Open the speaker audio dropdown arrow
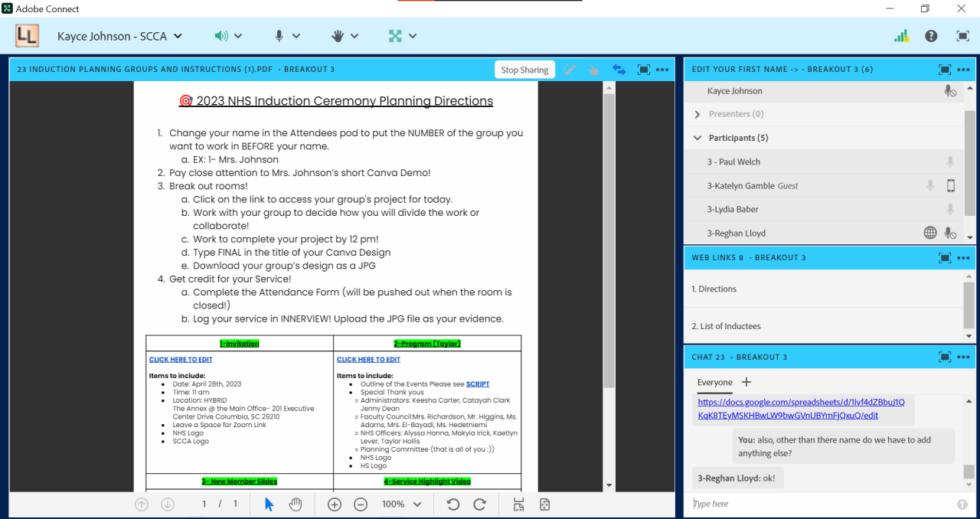980x519 pixels. (x=238, y=36)
